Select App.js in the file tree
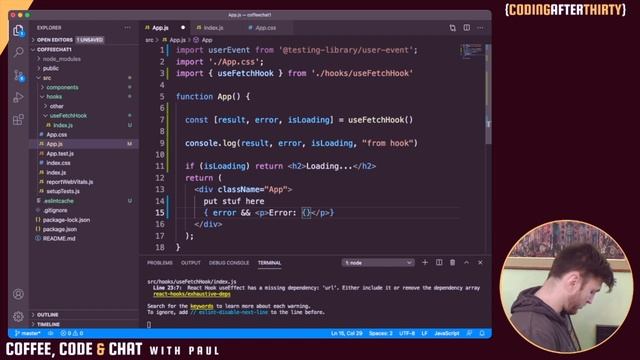The height and width of the screenshot is (360, 640). (54, 144)
